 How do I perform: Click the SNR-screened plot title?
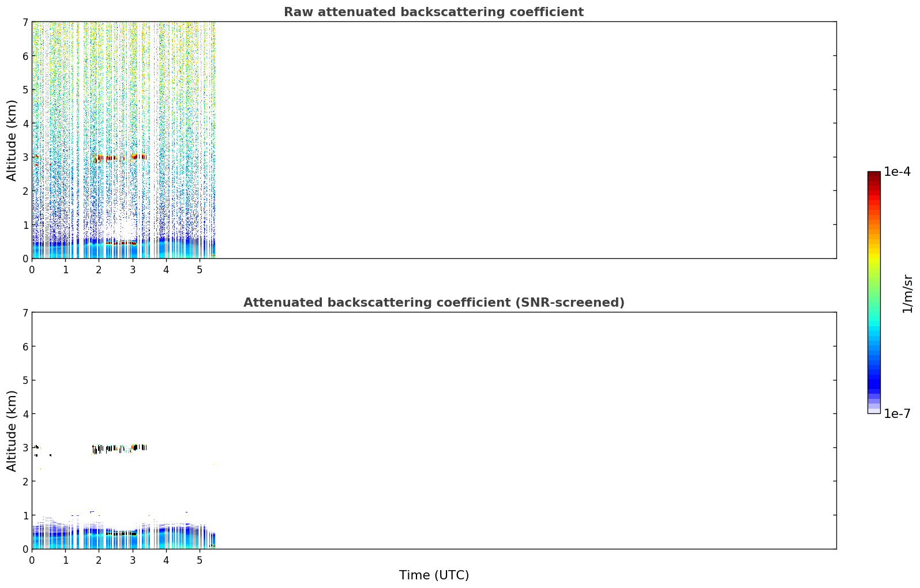click(x=434, y=303)
